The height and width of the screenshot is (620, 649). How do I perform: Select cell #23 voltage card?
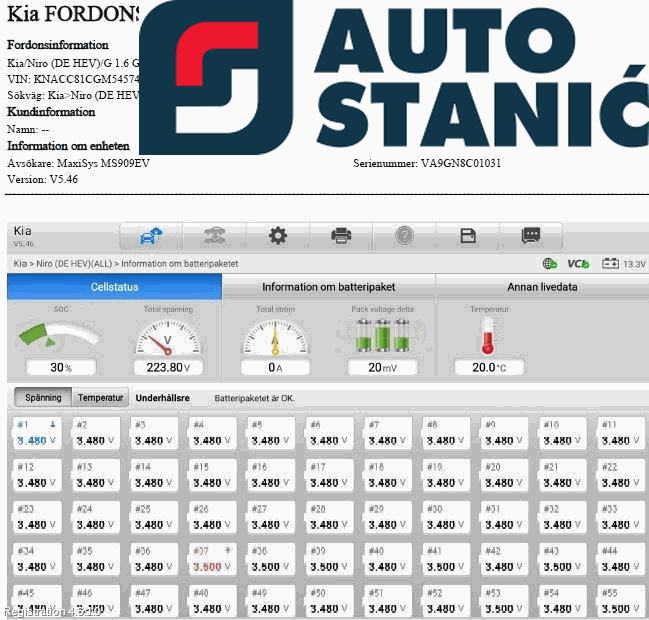(37, 517)
